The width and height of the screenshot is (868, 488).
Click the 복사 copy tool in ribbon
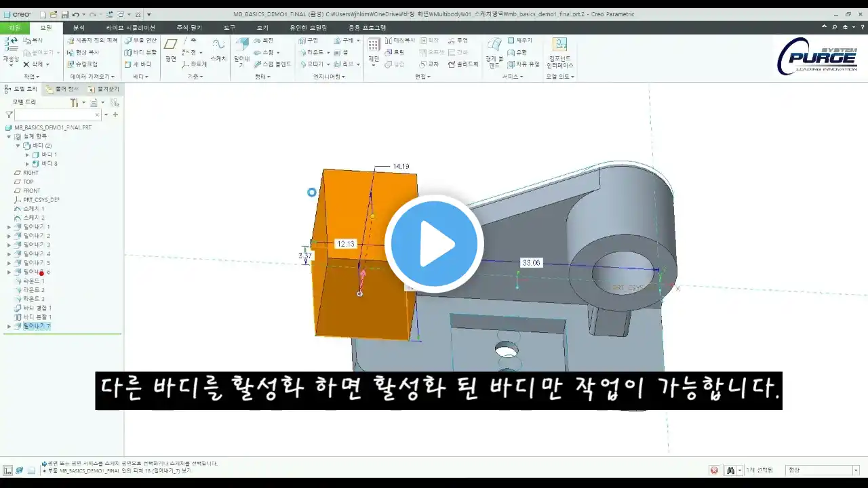pyautogui.click(x=33, y=41)
